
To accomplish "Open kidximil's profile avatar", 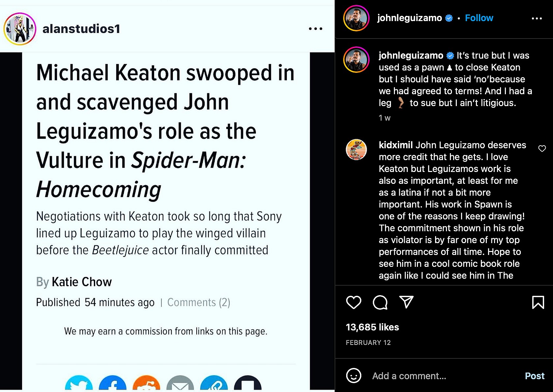I will (x=356, y=150).
